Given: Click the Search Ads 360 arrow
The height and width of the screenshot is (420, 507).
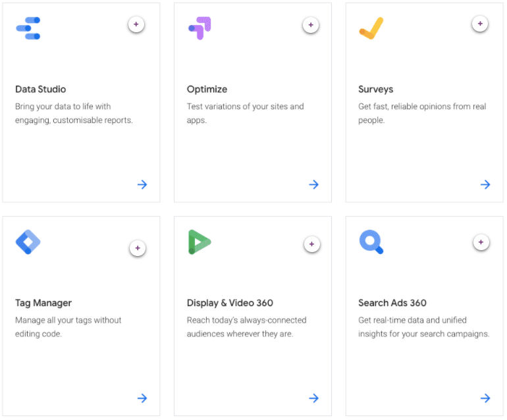Looking at the screenshot, I should 485,398.
